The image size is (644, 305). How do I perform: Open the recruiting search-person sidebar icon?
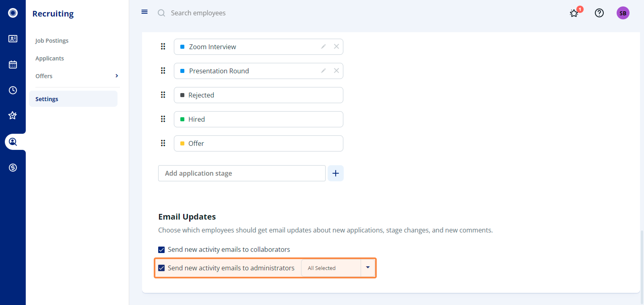(x=13, y=142)
